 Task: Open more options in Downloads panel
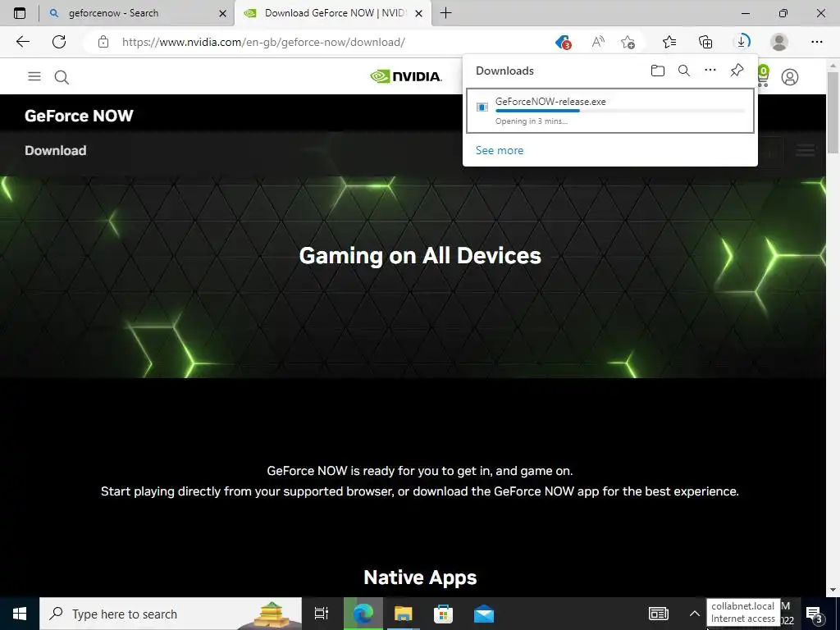pos(710,71)
